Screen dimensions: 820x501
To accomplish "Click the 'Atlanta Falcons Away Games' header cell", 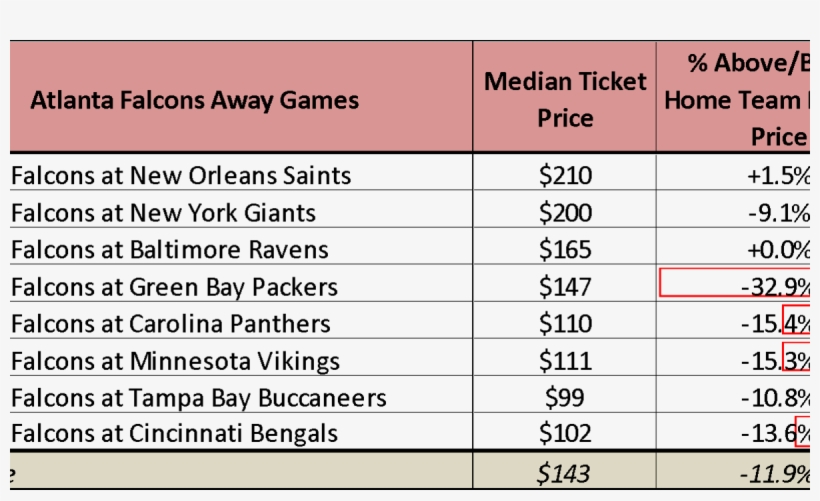I will point(195,100).
